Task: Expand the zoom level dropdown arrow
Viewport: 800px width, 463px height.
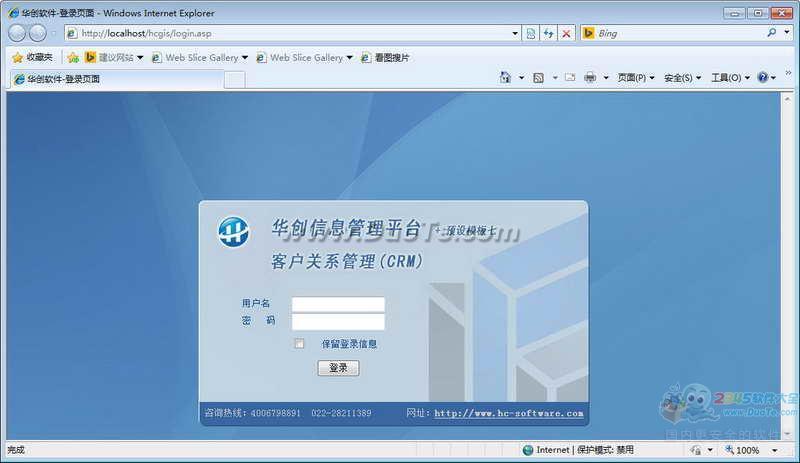Action: tap(774, 450)
